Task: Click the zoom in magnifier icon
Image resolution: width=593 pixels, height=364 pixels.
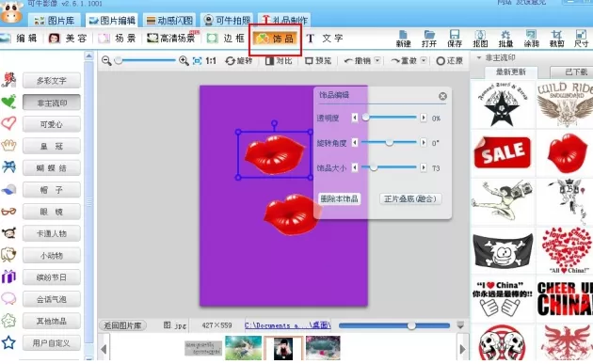Action: (x=184, y=61)
